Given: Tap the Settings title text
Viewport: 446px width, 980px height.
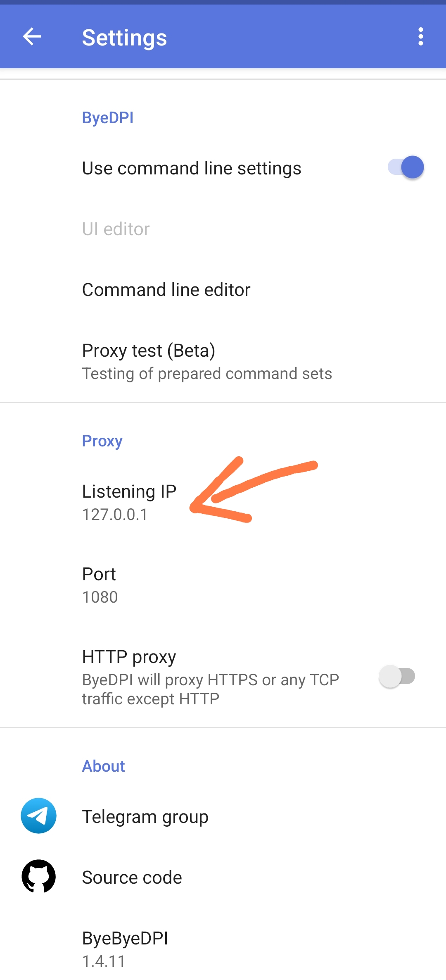Looking at the screenshot, I should click(x=124, y=38).
